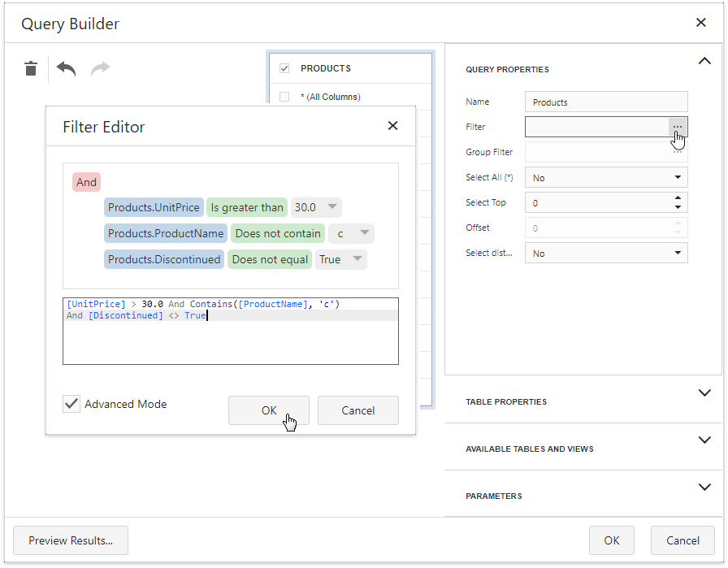Check the All Columns checkbox
This screenshot has height=568, width=728.
pyautogui.click(x=284, y=97)
